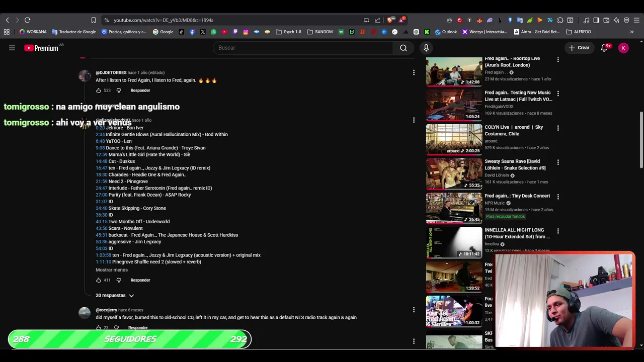This screenshot has width=644, height=362.
Task: Open the @rocojerry channel link
Action: point(106,310)
